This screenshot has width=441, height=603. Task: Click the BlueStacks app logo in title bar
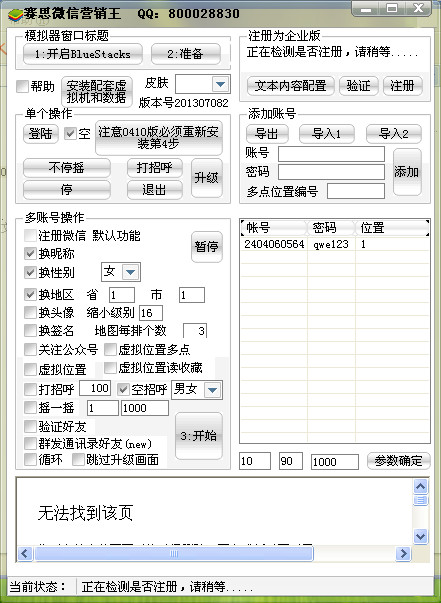(x=15, y=14)
